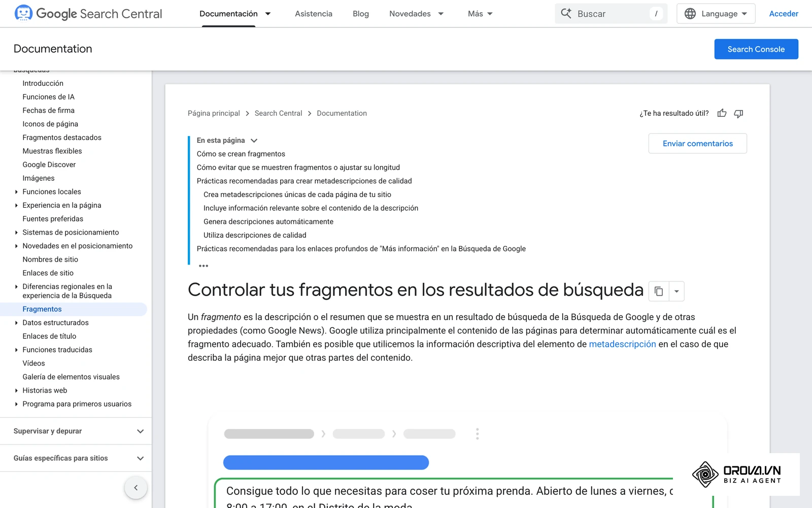Expand Sistemas de posicionamiento item
The width and height of the screenshot is (812, 508).
tap(16, 233)
